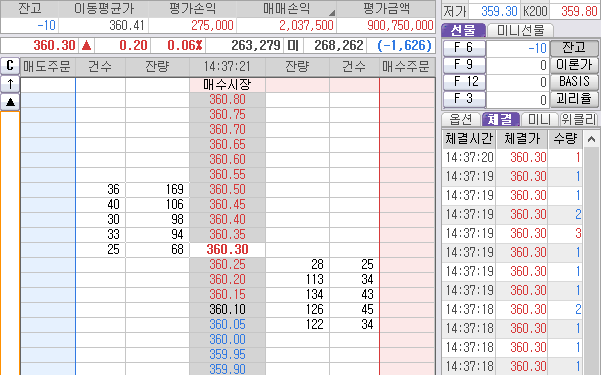Click price 360.25 in the ladder

tap(227, 265)
